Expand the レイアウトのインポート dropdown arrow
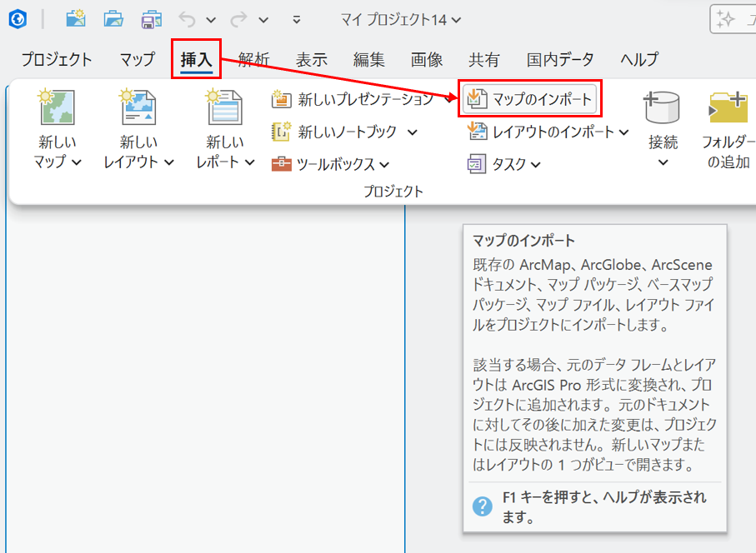The width and height of the screenshot is (756, 553). [x=624, y=132]
